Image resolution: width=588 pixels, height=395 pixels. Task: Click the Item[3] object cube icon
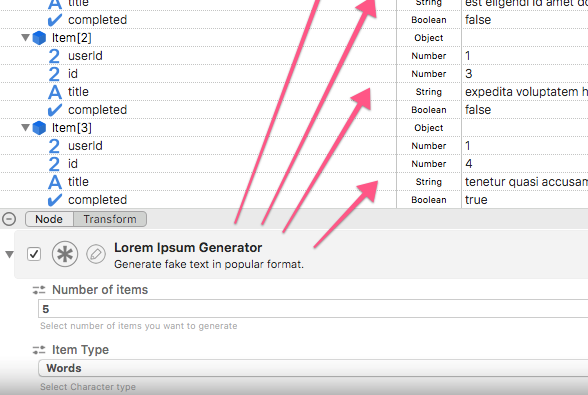click(x=39, y=128)
